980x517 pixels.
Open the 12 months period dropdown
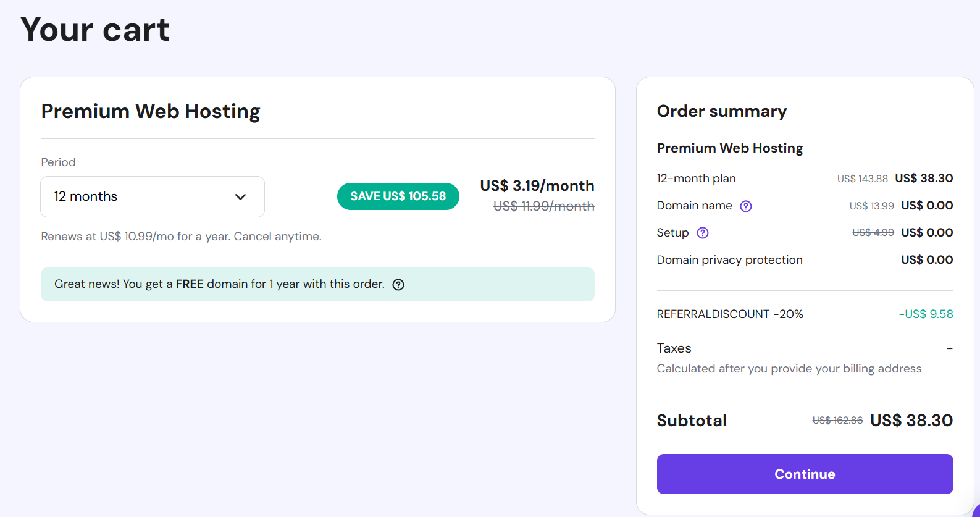pos(153,196)
